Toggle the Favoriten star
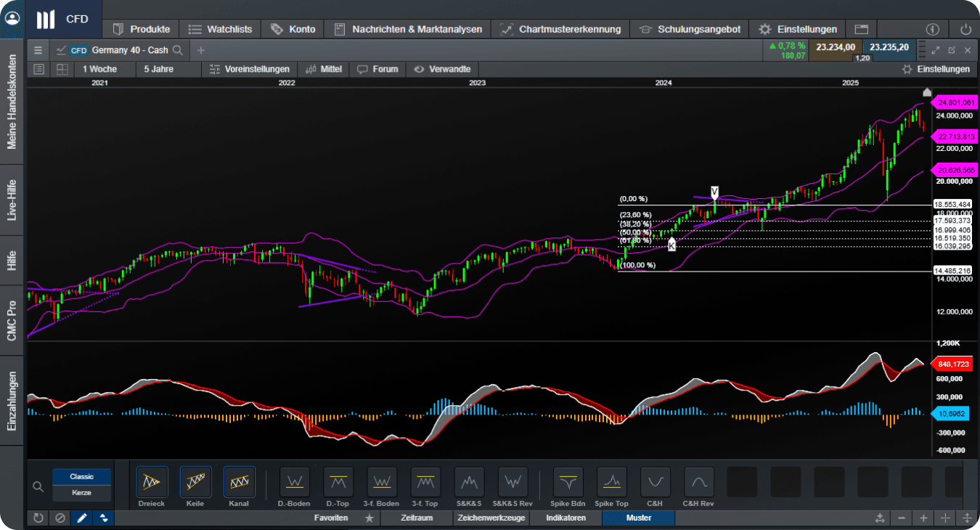 [369, 518]
